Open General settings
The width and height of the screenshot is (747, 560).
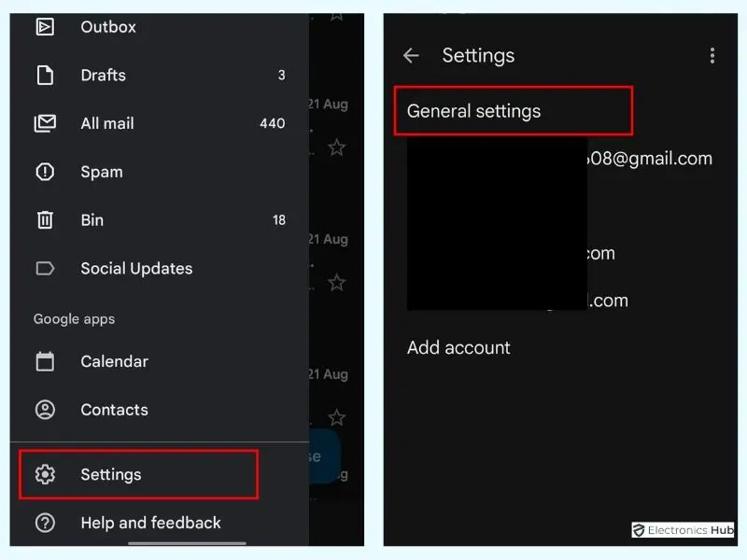pos(474,111)
